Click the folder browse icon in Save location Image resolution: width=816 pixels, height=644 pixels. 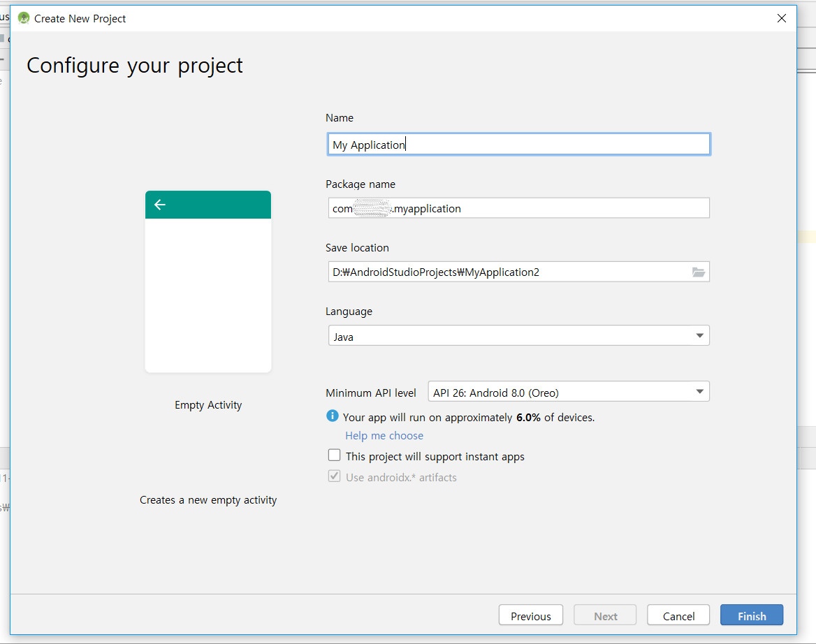coord(699,272)
